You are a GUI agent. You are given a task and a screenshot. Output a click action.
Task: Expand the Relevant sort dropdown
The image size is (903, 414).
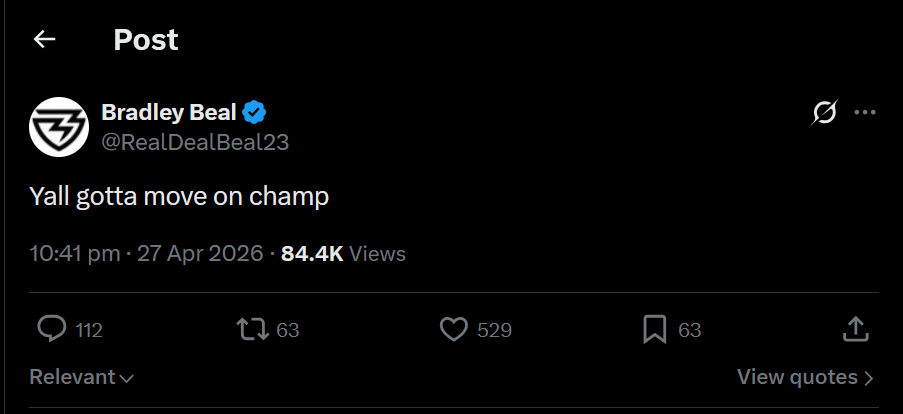[82, 377]
